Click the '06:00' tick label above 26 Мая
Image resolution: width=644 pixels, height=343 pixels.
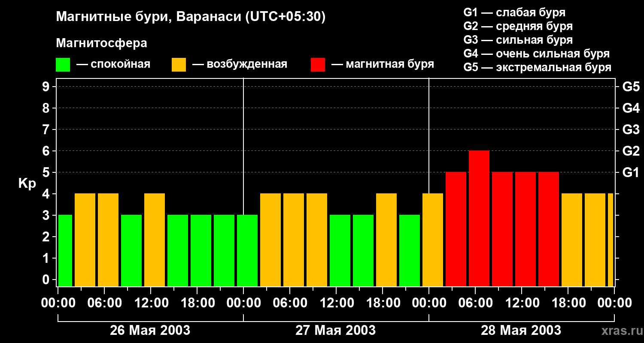104,303
